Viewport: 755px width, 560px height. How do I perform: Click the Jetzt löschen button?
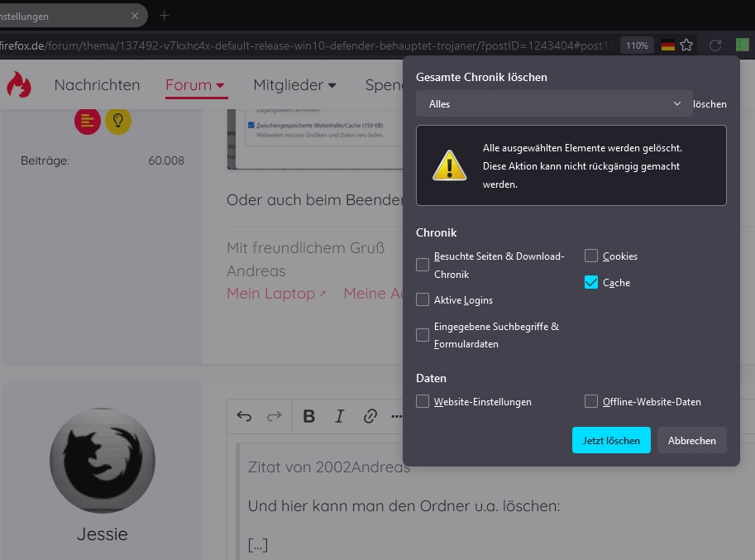tap(611, 440)
